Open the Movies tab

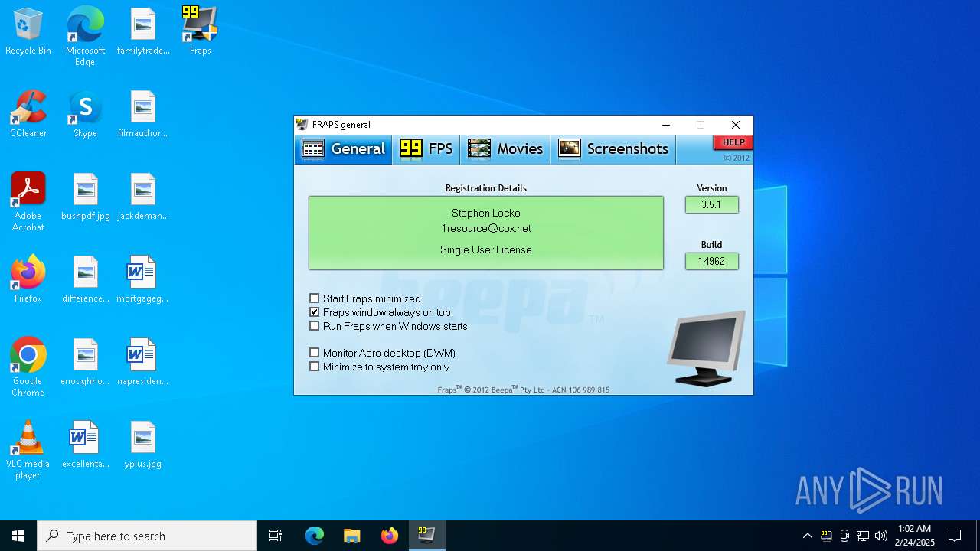pos(505,149)
